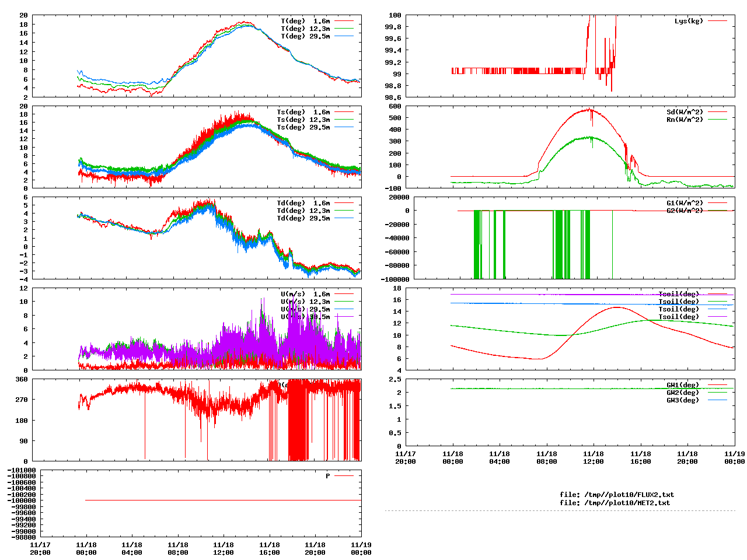Click the 'G1(W/m^2)' legend label

pos(685,203)
